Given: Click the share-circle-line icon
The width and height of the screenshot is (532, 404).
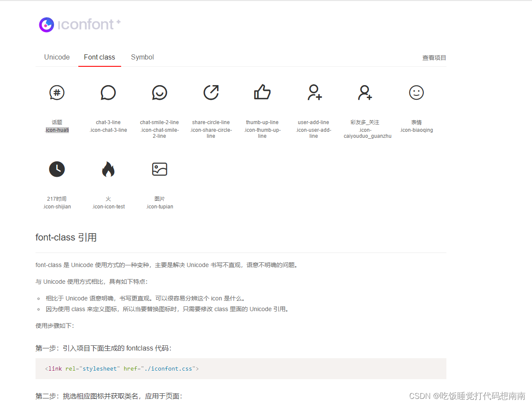Looking at the screenshot, I should (x=211, y=92).
